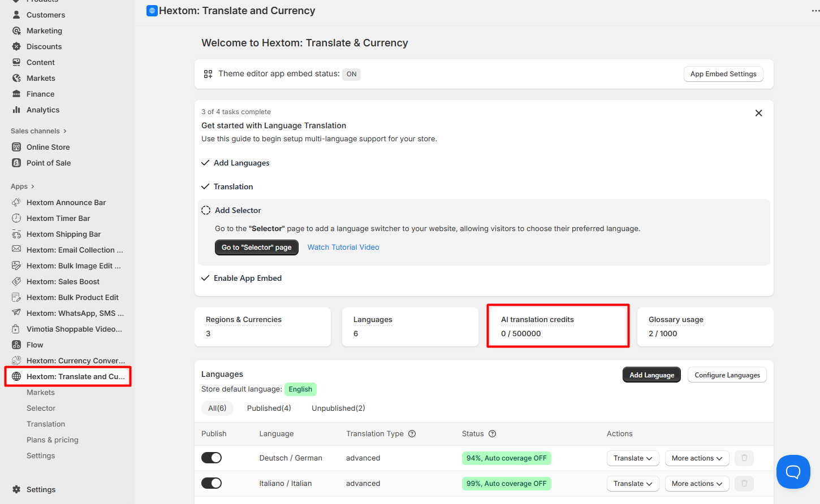Screen dimensions: 820x504
Task: Click the Add Selector task circle
Action: (206, 210)
